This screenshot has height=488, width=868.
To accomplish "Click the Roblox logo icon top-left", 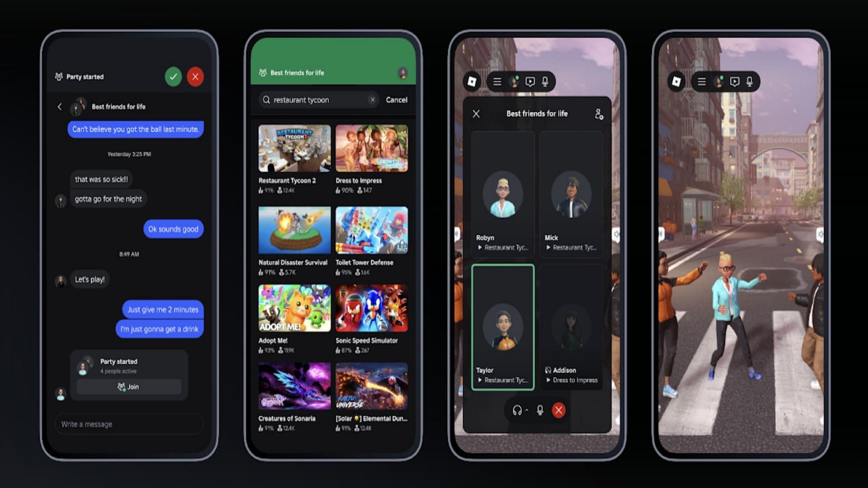I will point(472,82).
